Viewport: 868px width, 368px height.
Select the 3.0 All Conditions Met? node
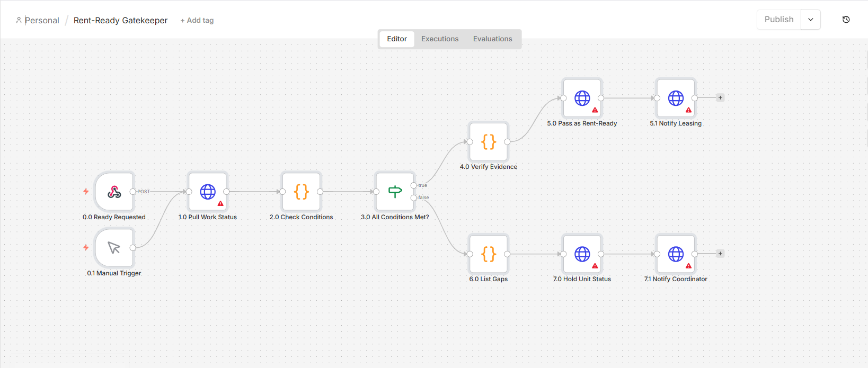click(395, 192)
